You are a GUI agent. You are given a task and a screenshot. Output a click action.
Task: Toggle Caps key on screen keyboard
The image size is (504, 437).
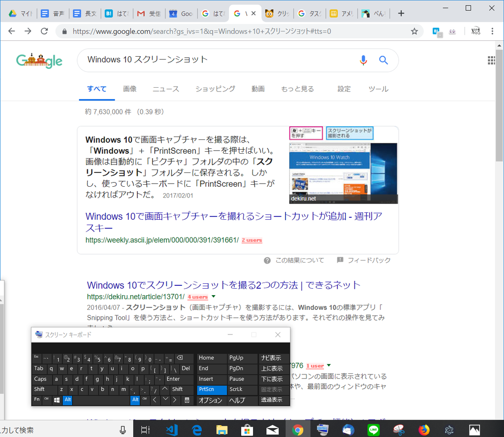(x=40, y=379)
